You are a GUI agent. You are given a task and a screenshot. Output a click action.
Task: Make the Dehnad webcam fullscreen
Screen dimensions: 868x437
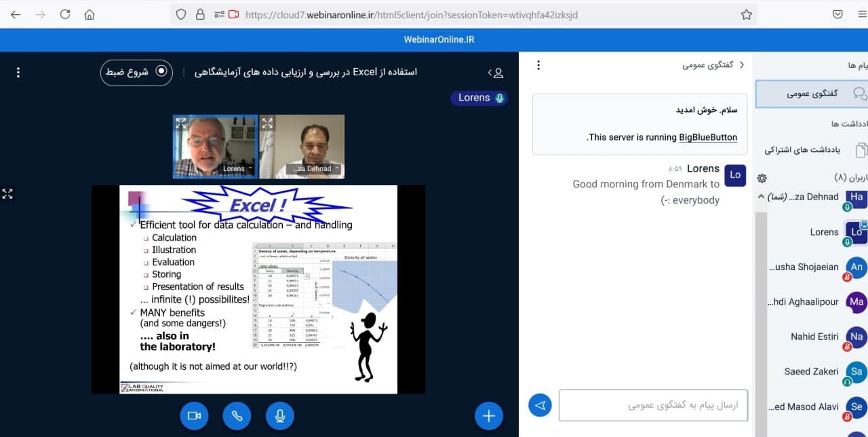tap(268, 123)
